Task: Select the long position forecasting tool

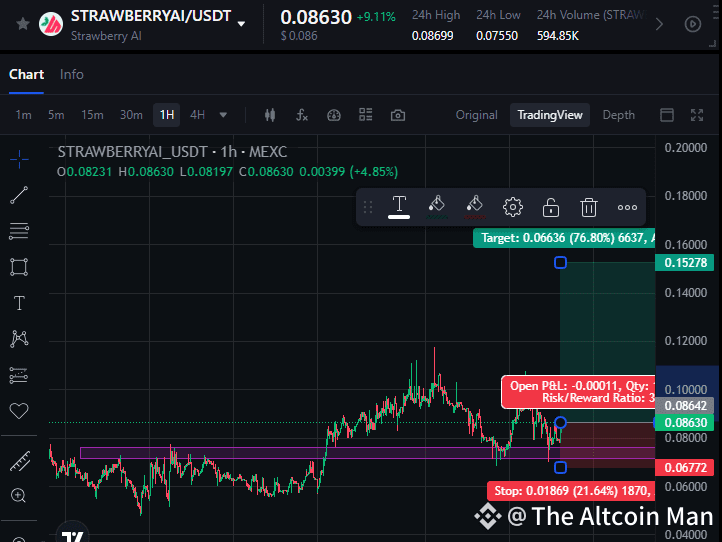Action: click(19, 375)
